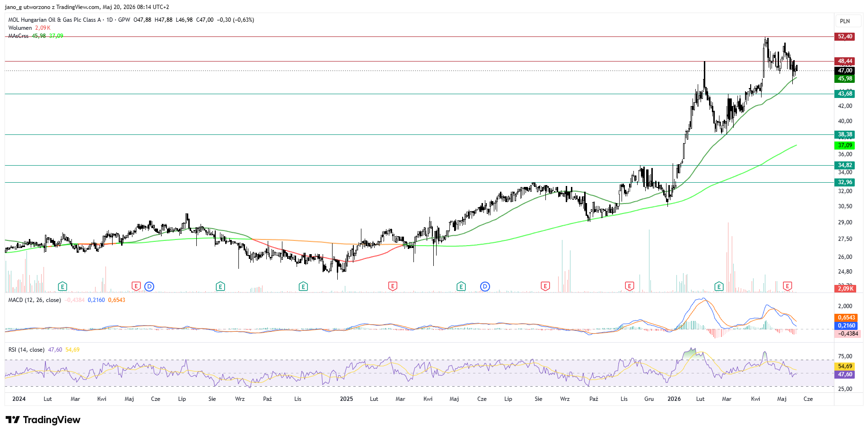Open the red earnings marker between Lut and Mar 2025
Screen dimensions: 868x434
point(393,286)
